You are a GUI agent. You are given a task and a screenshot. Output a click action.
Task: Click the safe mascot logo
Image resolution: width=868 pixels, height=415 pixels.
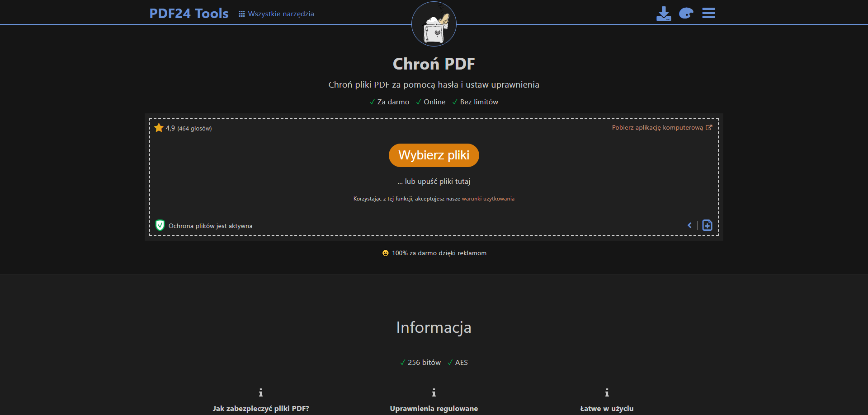point(434,24)
